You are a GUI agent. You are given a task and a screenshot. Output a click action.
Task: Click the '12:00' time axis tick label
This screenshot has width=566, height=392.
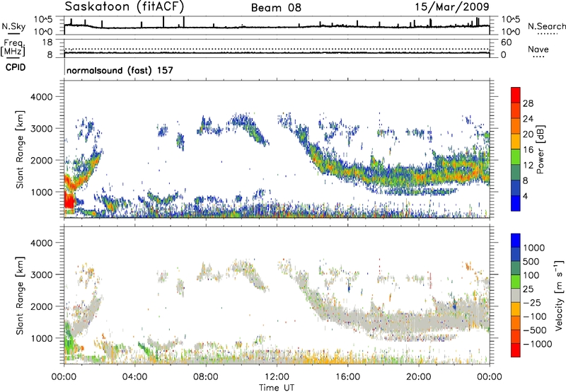tap(277, 377)
